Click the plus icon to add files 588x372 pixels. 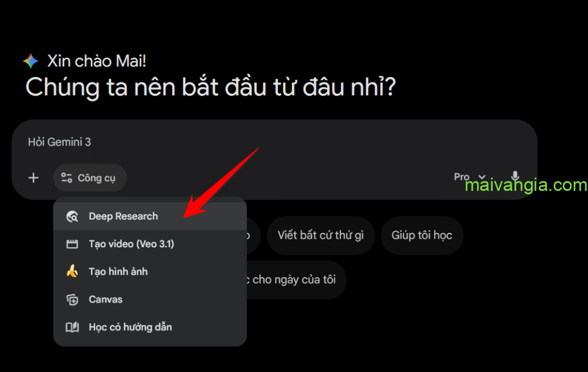point(34,178)
